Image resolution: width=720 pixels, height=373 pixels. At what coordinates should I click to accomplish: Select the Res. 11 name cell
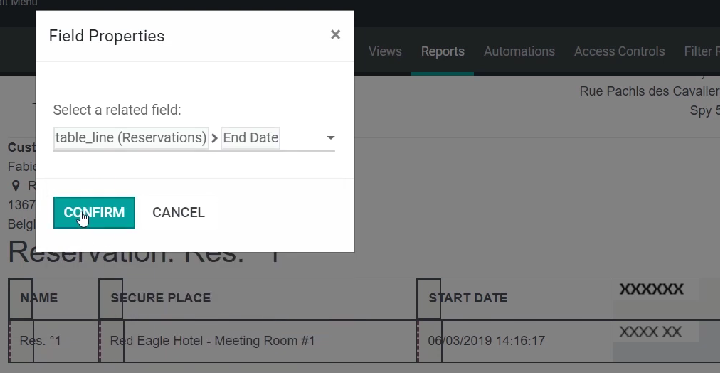click(40, 341)
